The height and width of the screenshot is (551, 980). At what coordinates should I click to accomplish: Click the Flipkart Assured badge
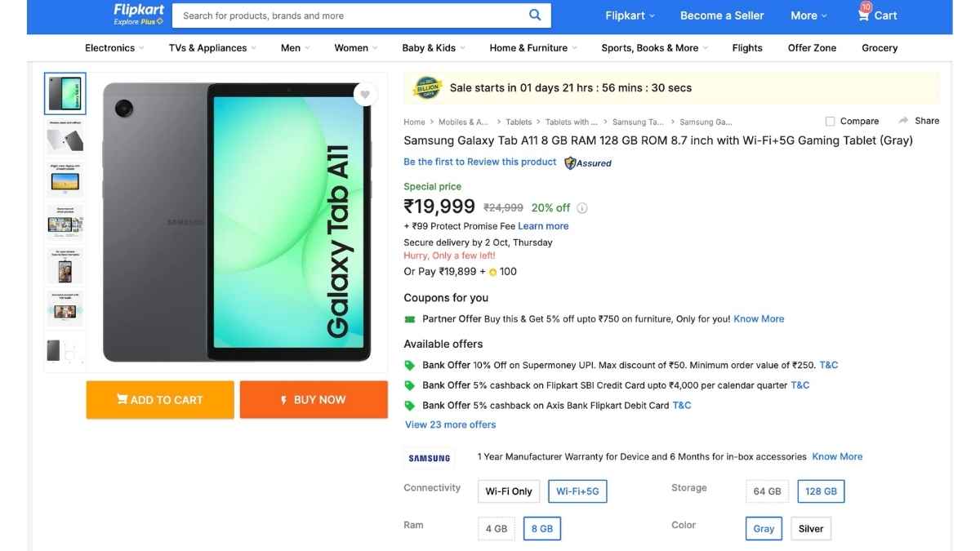click(588, 162)
